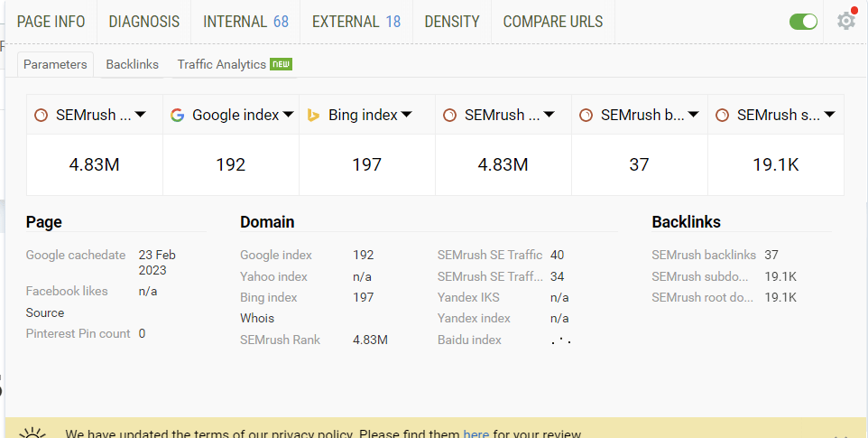Image resolution: width=868 pixels, height=438 pixels.
Task: Click the Domain SEMrush Rank value 4.83M
Action: click(x=370, y=340)
